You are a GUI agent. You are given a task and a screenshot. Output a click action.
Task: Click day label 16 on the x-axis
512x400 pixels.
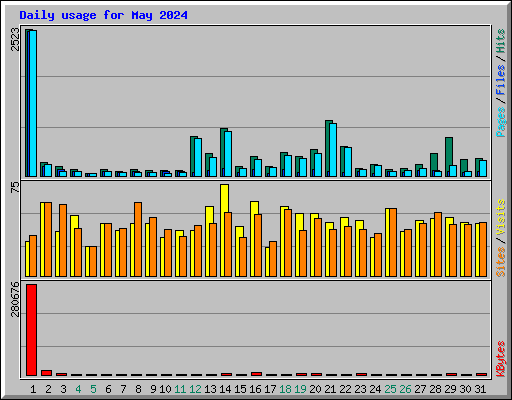click(255, 389)
